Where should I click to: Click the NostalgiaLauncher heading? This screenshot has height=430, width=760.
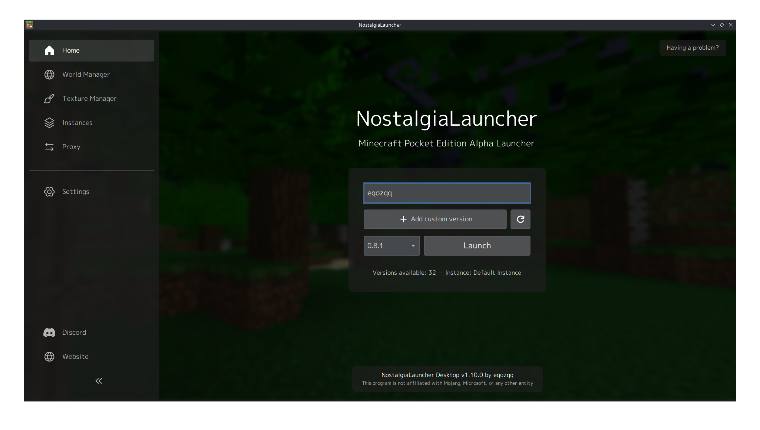pos(446,119)
